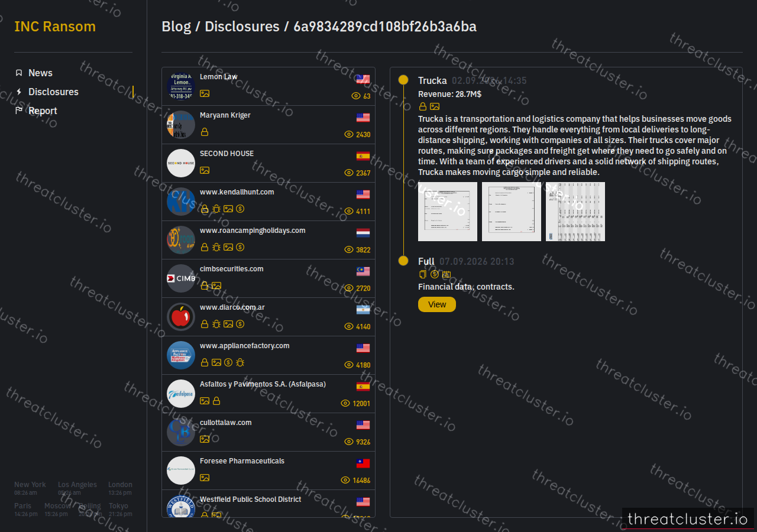Click the News bookmark icon
The height and width of the screenshot is (532, 757).
coord(19,73)
